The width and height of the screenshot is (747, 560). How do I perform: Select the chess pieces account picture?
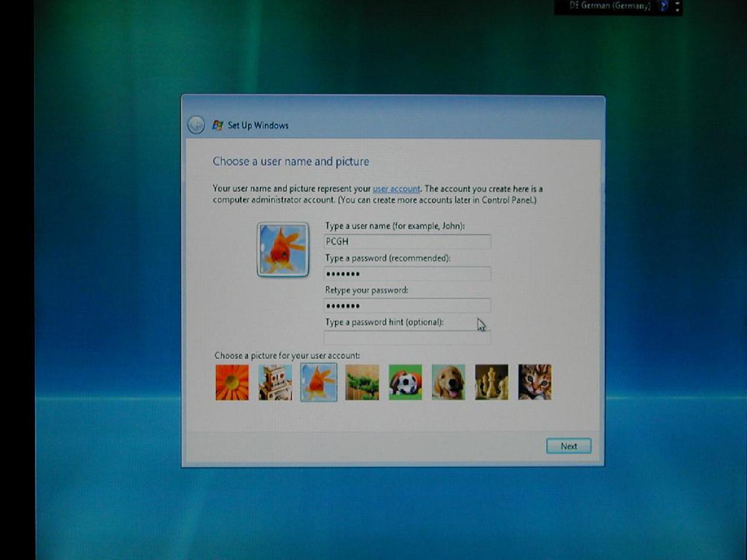pos(491,383)
